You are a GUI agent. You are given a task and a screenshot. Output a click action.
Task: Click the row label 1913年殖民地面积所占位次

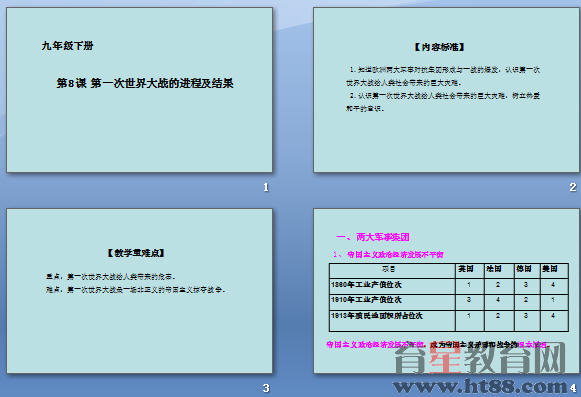[x=376, y=315]
